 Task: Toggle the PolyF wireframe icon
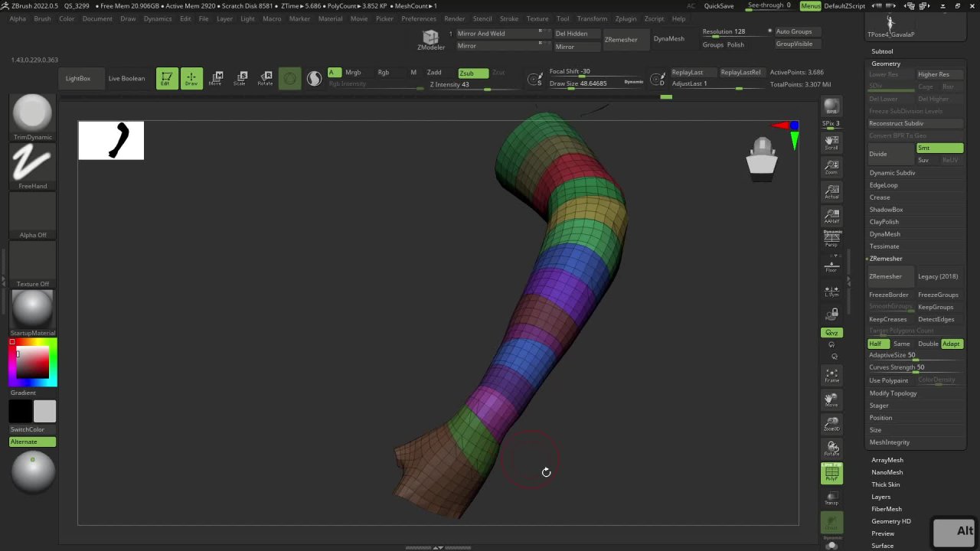coord(831,474)
